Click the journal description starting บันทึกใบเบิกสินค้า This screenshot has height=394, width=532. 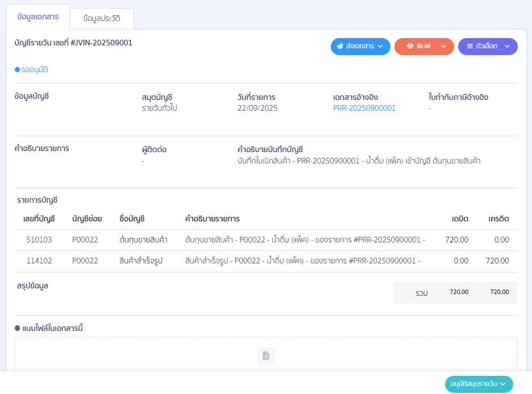[x=359, y=161]
